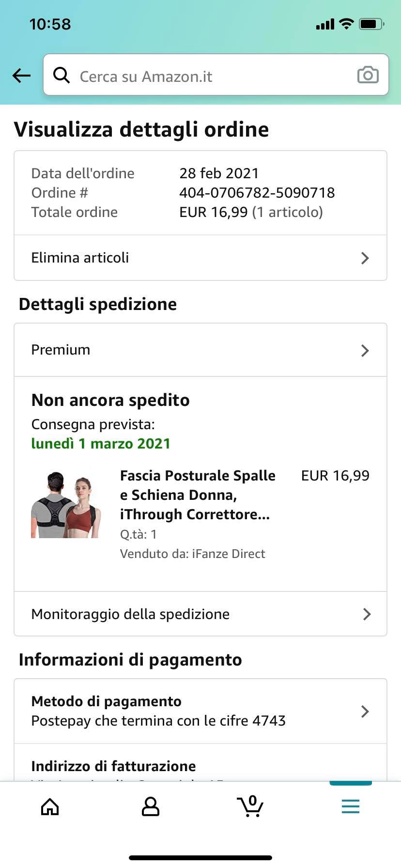This screenshot has width=401, height=868.
Task: Expand Elimina articoli chevron
Action: [x=365, y=258]
